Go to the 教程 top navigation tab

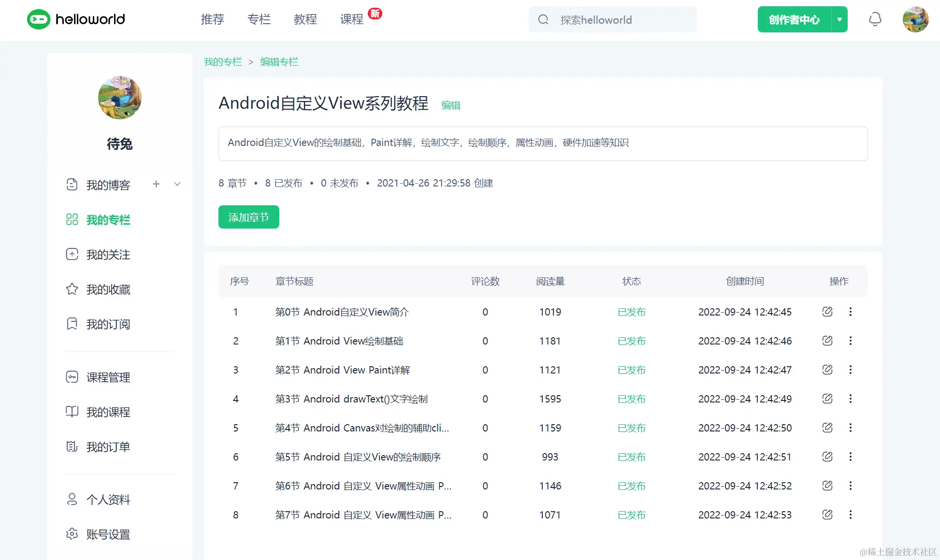pyautogui.click(x=305, y=19)
